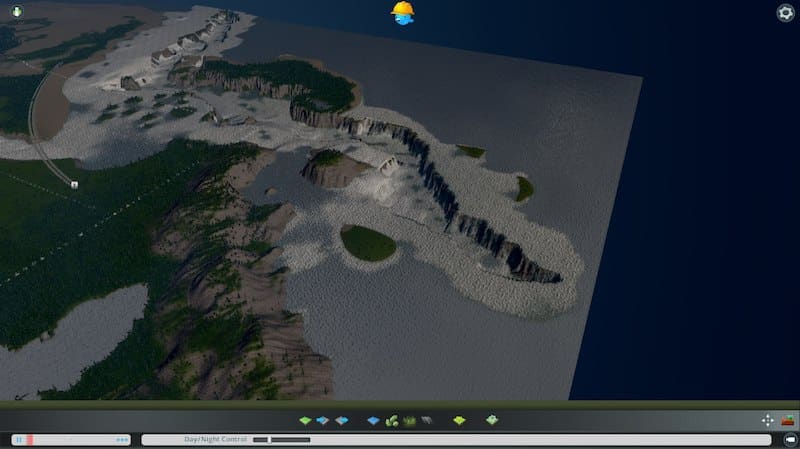Activate the four-arrow move tool
This screenshot has height=449, width=800.
[x=768, y=421]
